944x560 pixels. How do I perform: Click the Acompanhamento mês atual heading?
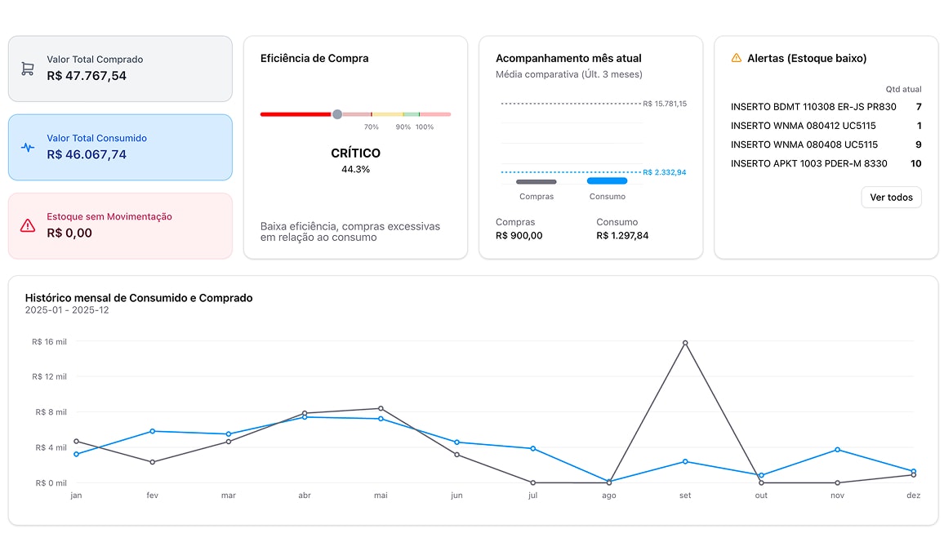click(568, 59)
